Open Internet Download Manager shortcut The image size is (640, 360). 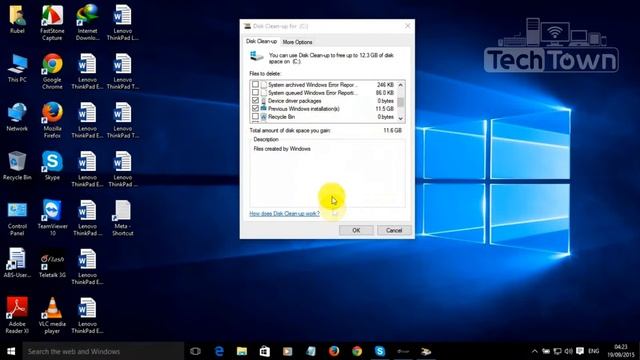(x=87, y=23)
